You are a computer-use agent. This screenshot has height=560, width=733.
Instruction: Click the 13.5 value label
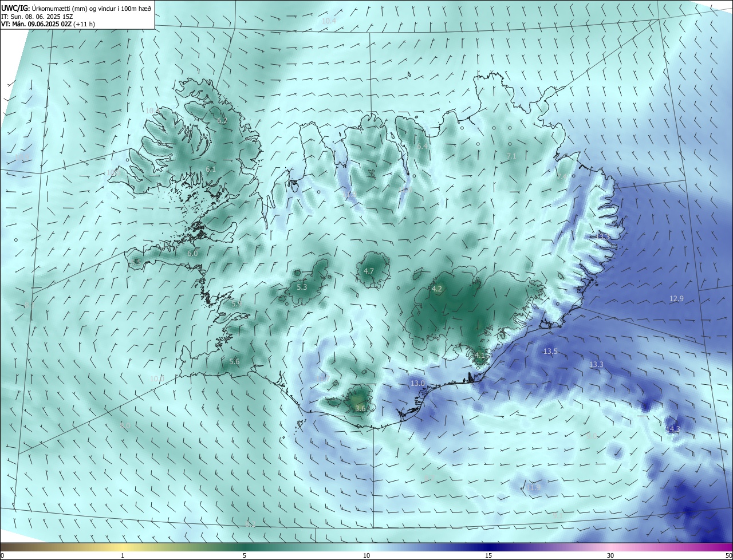click(550, 352)
